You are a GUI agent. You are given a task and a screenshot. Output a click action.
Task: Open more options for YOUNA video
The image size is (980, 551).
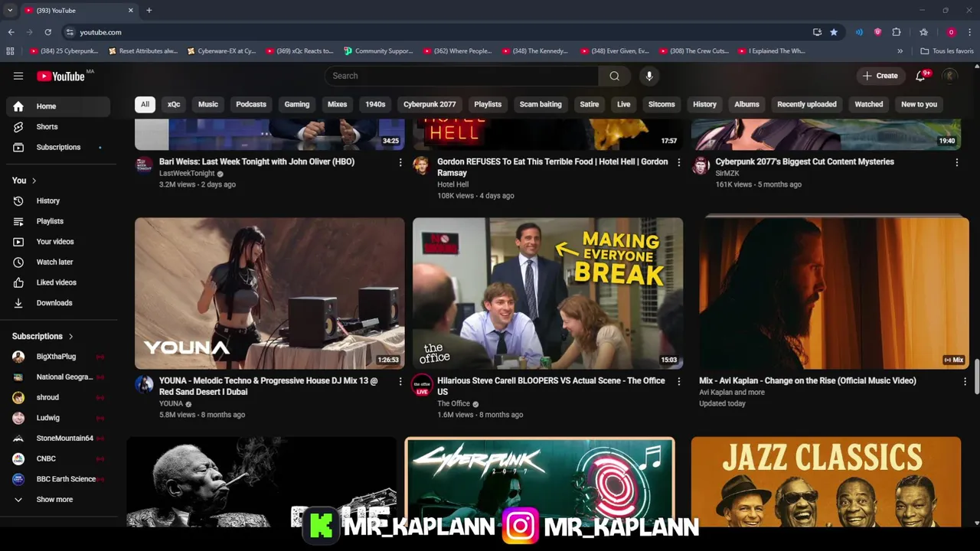pyautogui.click(x=400, y=381)
